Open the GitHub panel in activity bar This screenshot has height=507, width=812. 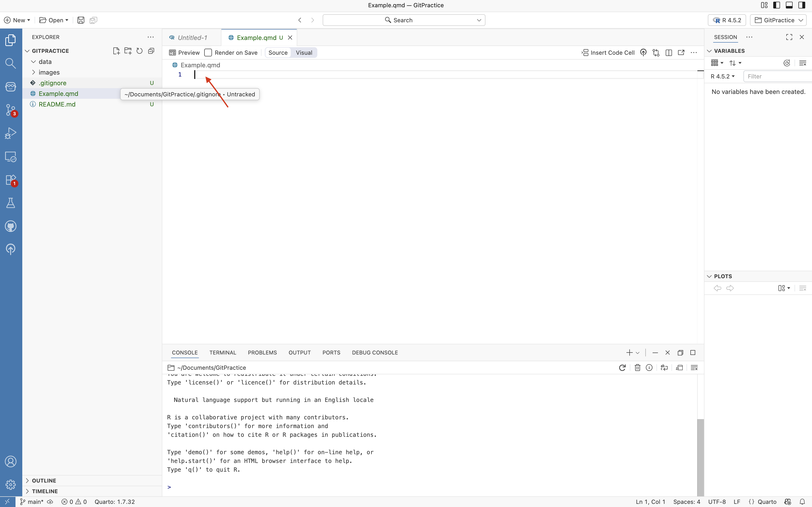[10, 226]
